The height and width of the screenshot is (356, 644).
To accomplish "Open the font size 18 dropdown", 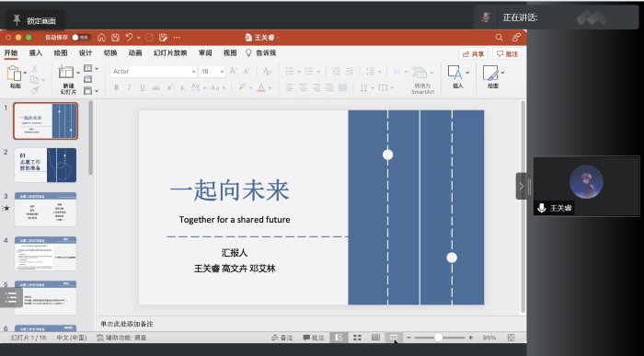I will pos(213,72).
